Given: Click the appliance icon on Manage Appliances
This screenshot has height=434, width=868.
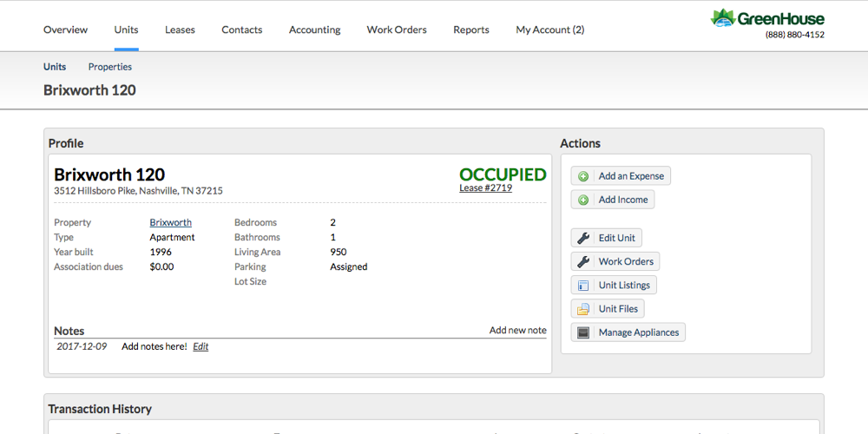Looking at the screenshot, I should coord(583,332).
